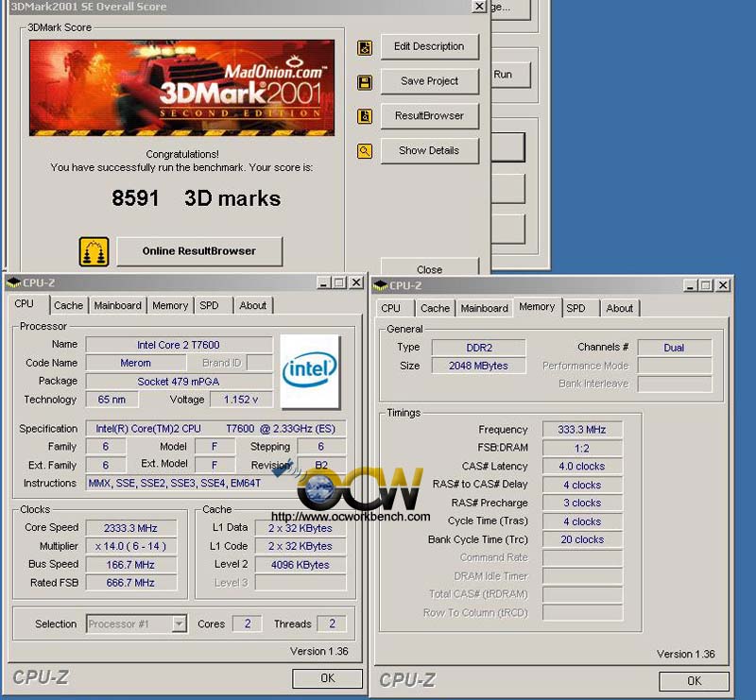The image size is (756, 700).
Task: Click the Show Details magnifier icon
Action: (x=365, y=151)
